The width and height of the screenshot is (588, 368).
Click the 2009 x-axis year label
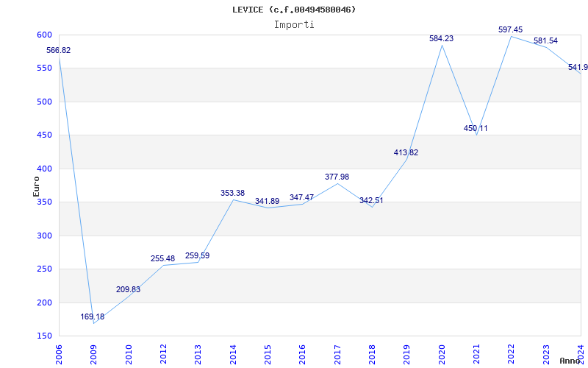(x=93, y=354)
